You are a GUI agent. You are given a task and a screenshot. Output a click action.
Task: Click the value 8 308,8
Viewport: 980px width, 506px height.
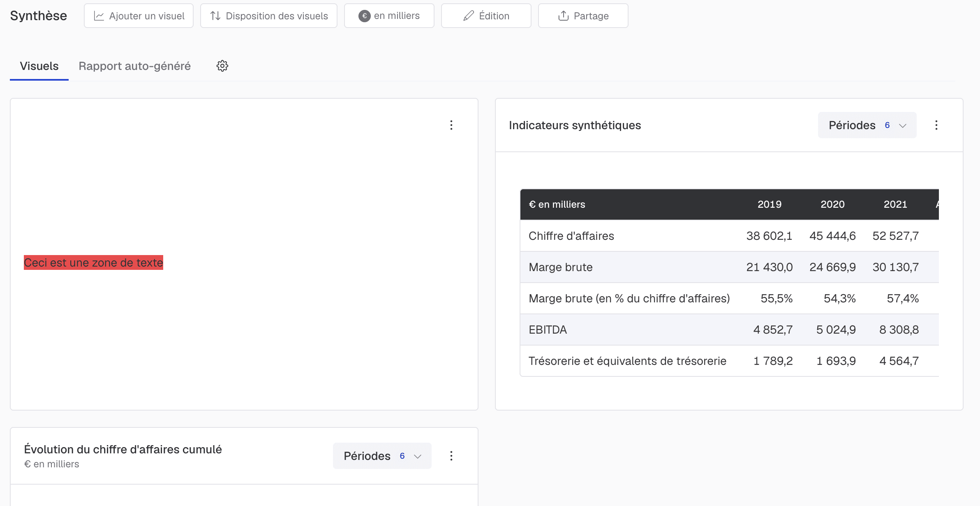click(x=899, y=330)
